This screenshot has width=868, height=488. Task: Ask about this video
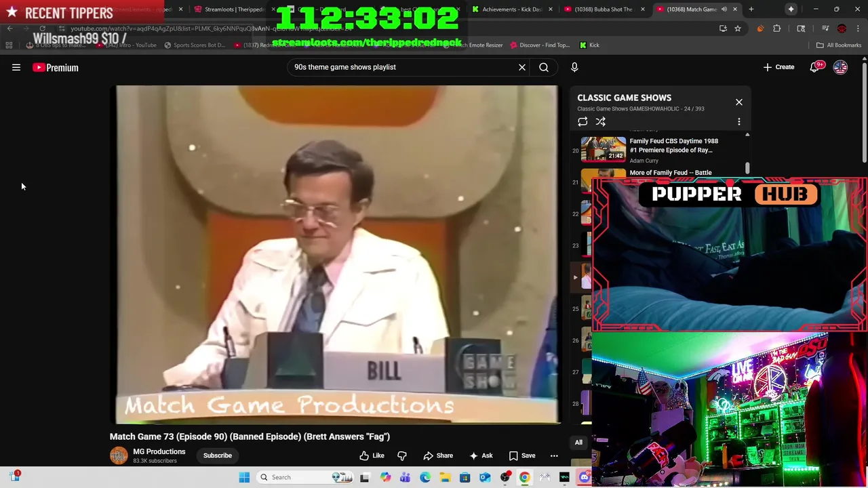tap(480, 455)
